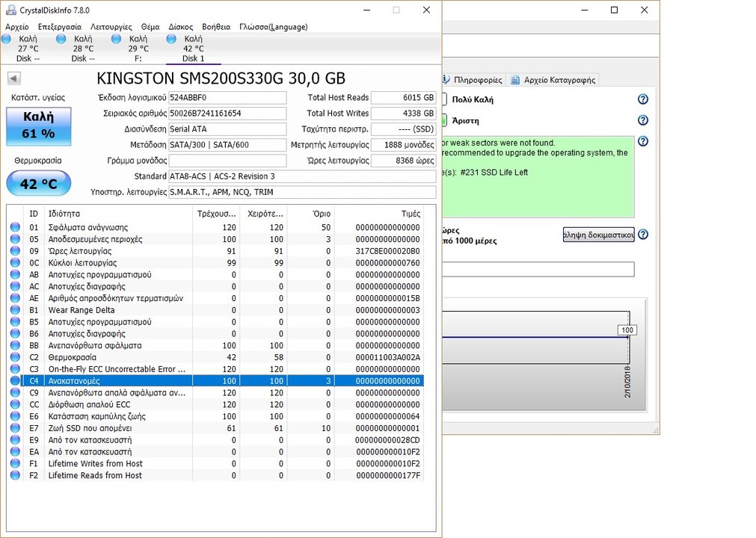Sort by the ID column header
The image size is (756, 538).
coord(34,214)
